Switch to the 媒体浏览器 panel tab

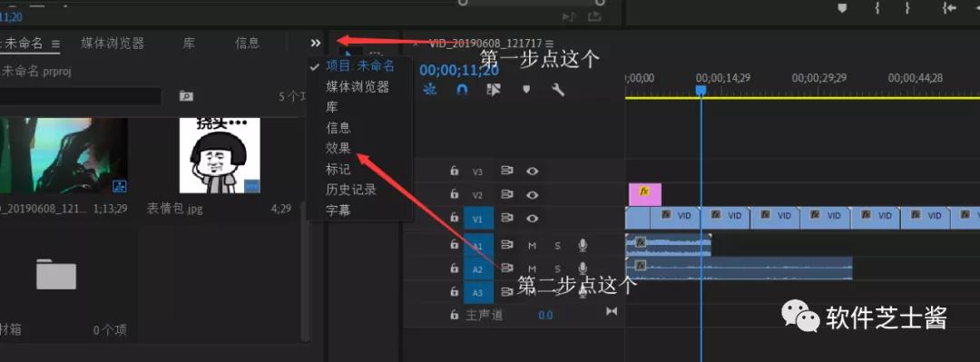(x=113, y=44)
